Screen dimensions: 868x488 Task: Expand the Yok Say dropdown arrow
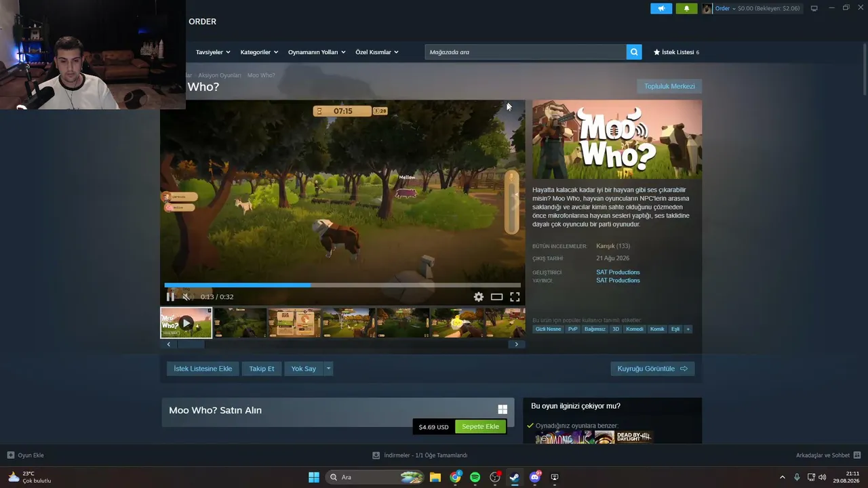(x=329, y=369)
